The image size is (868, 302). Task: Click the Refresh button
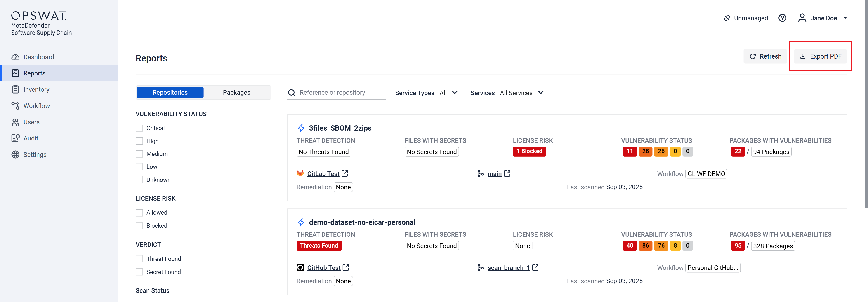[765, 56]
